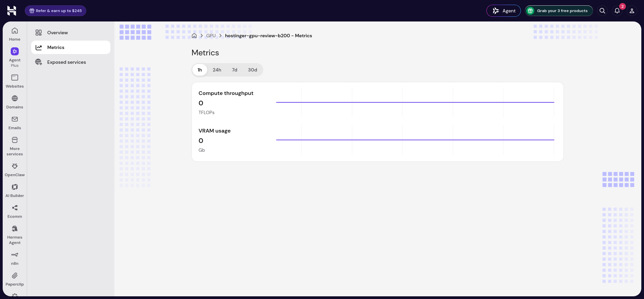Viewport: 644px width, 299px height.
Task: Open Hermes Agent in sidebar
Action: point(15,235)
